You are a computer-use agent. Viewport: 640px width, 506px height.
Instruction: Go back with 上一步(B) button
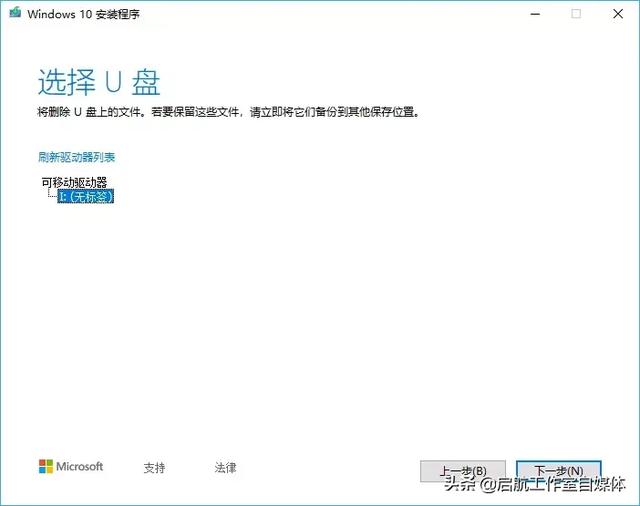[x=463, y=471]
